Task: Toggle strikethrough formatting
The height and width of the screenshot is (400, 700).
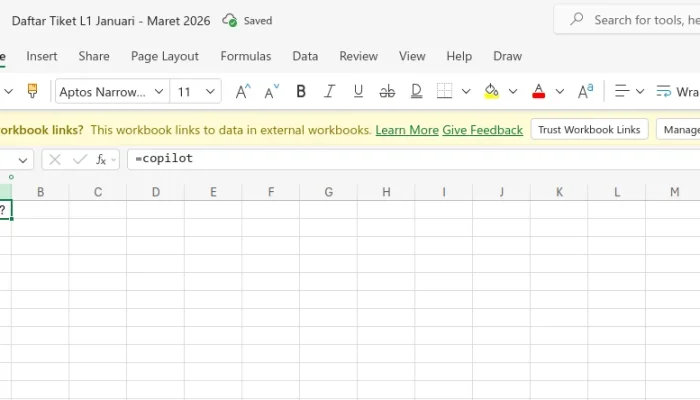Action: click(x=387, y=92)
